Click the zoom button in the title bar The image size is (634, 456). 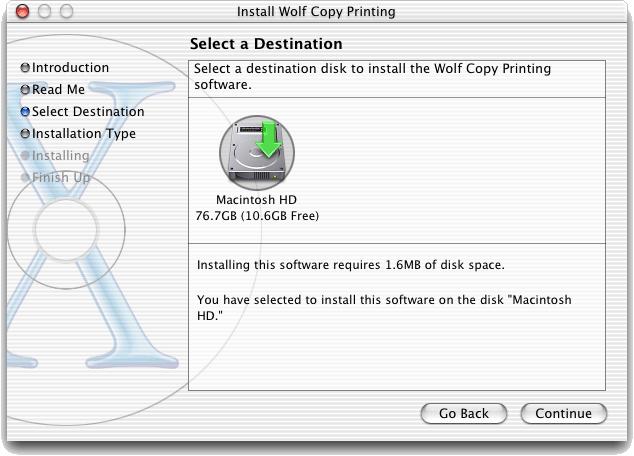point(66,11)
